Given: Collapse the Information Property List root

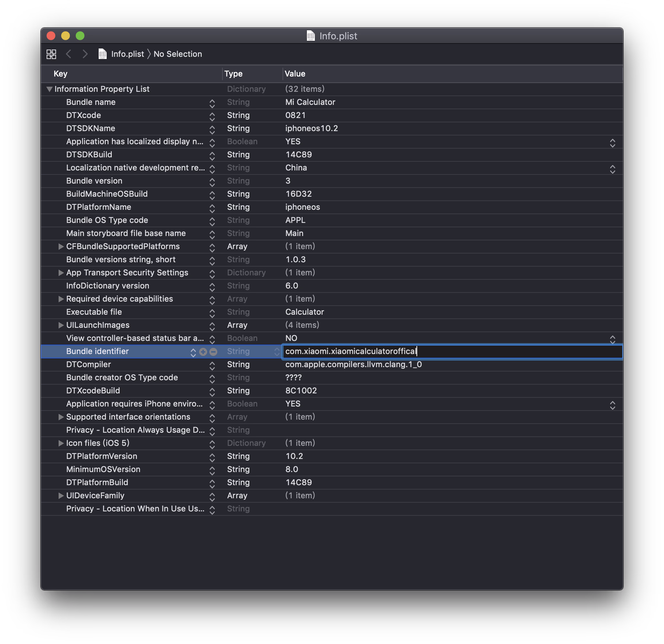Looking at the screenshot, I should (50, 89).
